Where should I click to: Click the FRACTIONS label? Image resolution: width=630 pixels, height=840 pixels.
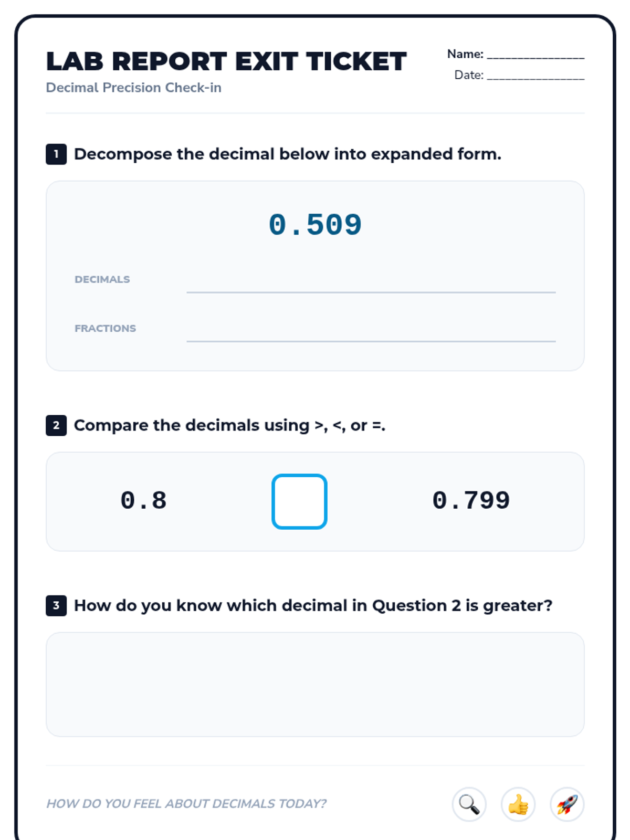pos(105,328)
